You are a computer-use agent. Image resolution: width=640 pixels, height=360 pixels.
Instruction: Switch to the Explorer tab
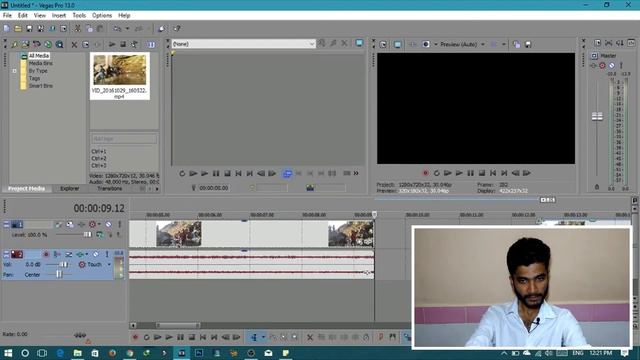[69, 189]
